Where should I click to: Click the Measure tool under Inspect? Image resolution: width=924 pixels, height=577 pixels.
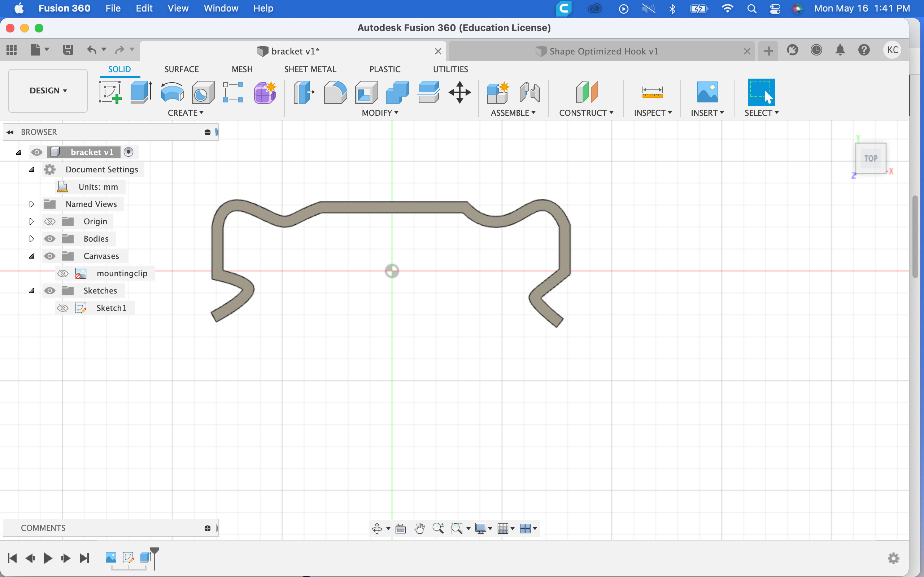pos(652,92)
